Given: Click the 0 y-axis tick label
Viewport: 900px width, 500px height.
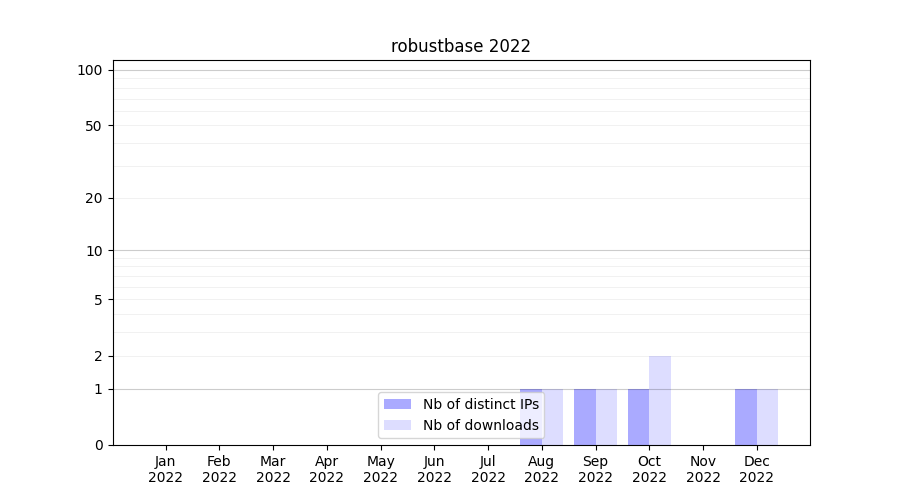Looking at the screenshot, I should pyautogui.click(x=98, y=445).
